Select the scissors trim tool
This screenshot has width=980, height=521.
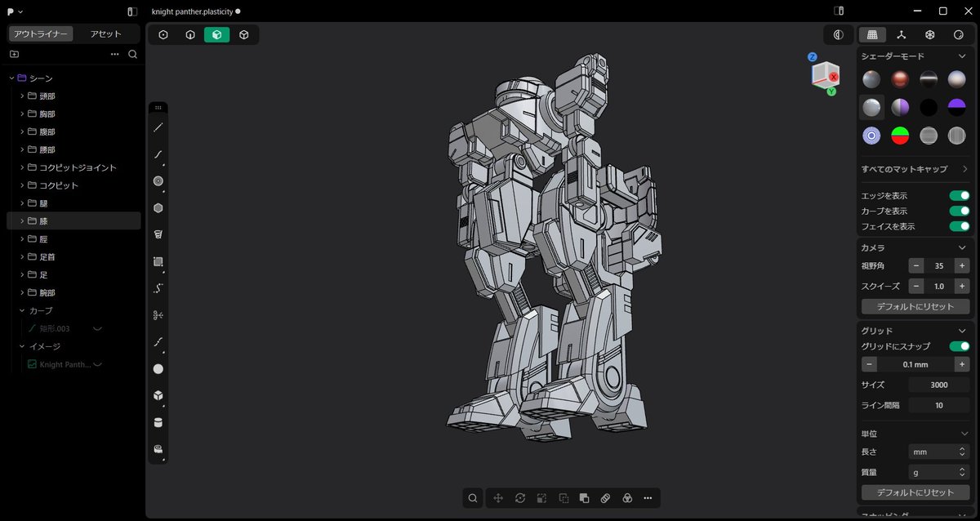coord(158,315)
